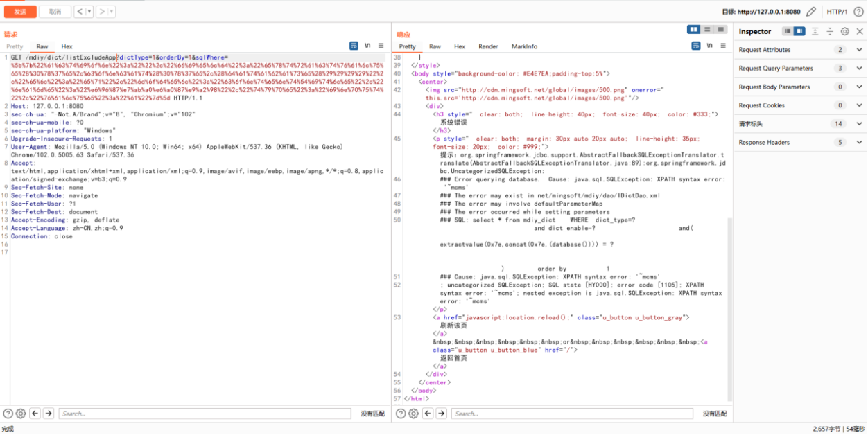Open the response Render tab
Screen dimensions: 868x435
[488, 47]
